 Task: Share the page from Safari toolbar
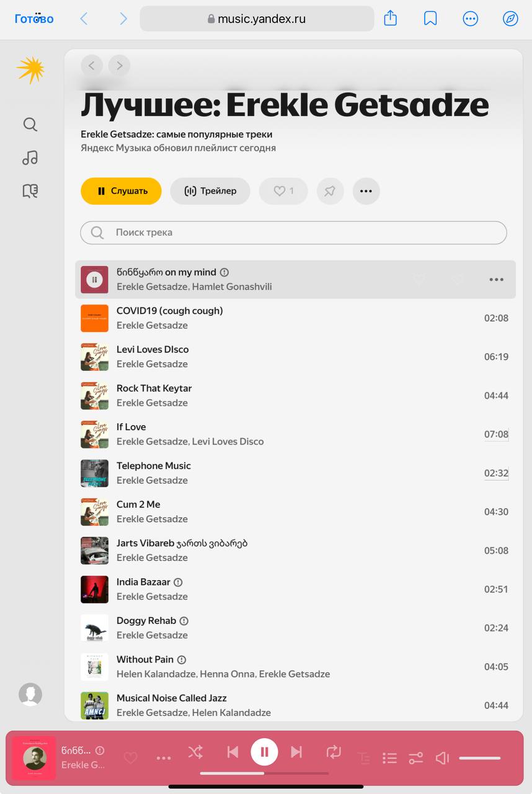point(390,19)
